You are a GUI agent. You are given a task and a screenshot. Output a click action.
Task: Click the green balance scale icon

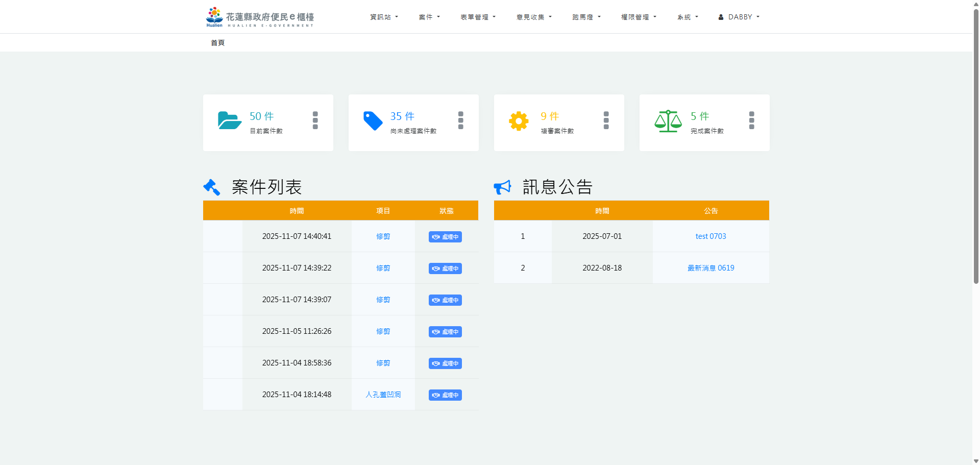pos(668,121)
